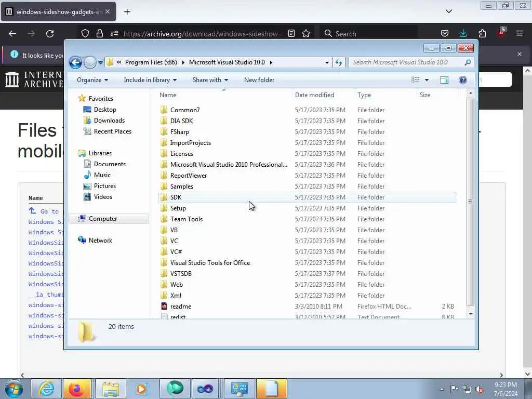The height and width of the screenshot is (399, 532).
Task: Select Libraries in navigation pane
Action: click(100, 153)
